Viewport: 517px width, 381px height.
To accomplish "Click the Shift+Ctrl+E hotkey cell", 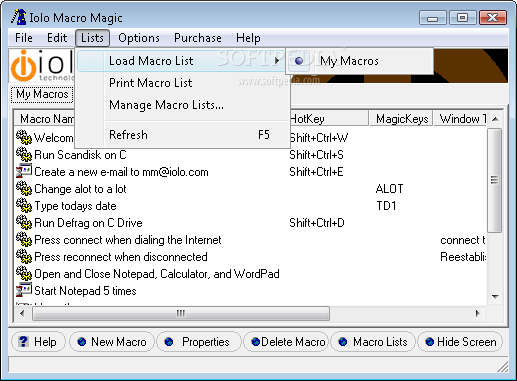I will [x=316, y=172].
